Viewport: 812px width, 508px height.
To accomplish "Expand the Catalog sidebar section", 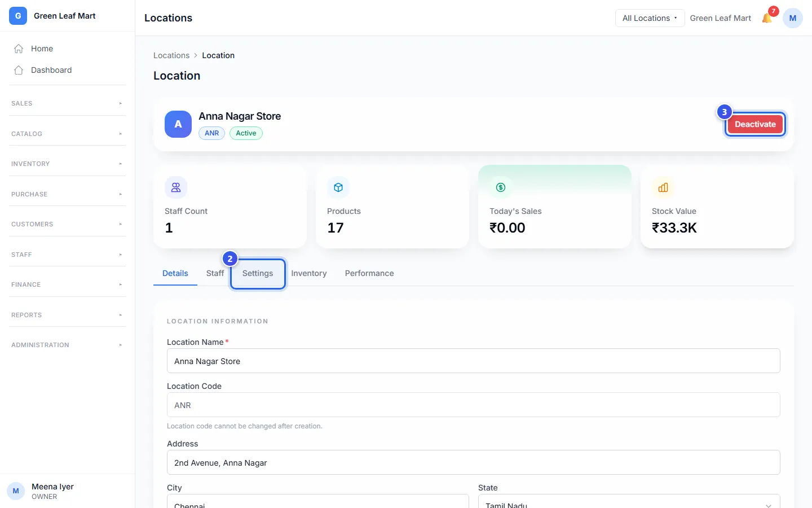I will (x=68, y=134).
